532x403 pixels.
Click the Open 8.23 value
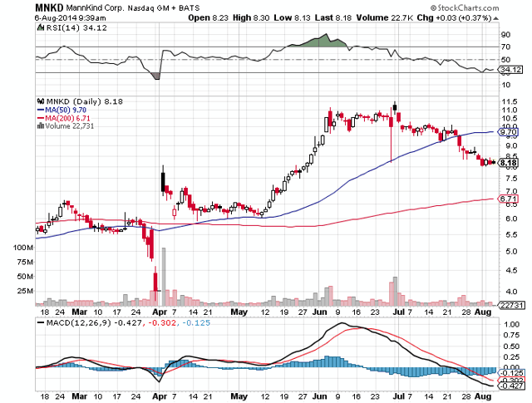(x=208, y=17)
